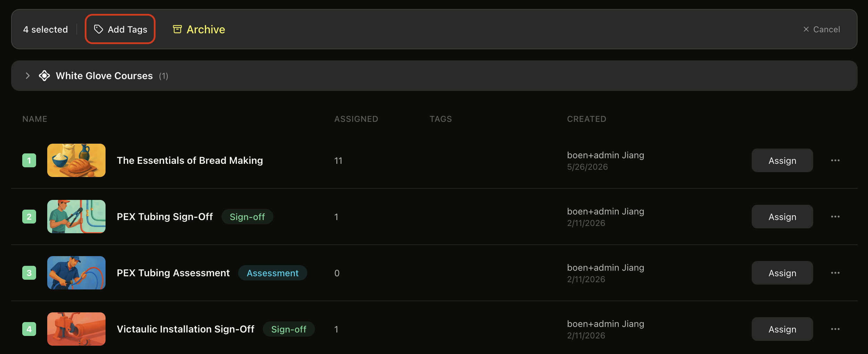
Task: Click the X icon beside Cancel
Action: point(806,29)
